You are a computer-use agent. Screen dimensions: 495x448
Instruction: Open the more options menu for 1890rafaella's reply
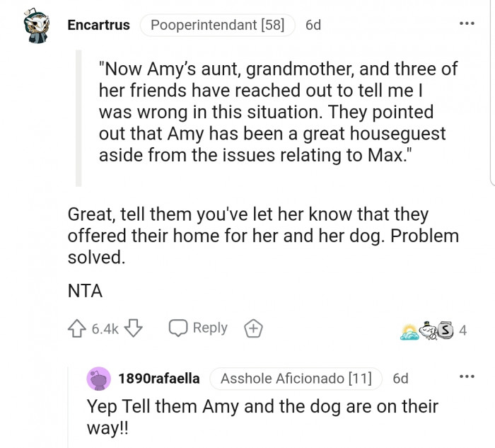[467, 376]
